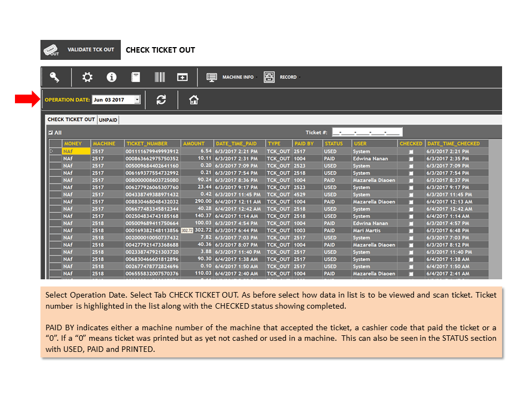The width and height of the screenshot is (532, 399).
Task: Click the key icon in toolbar
Action: [x=55, y=78]
